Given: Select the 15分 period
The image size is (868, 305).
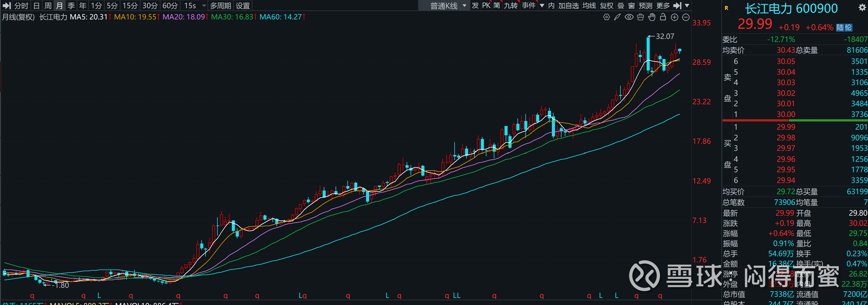Looking at the screenshot, I should (x=130, y=6).
